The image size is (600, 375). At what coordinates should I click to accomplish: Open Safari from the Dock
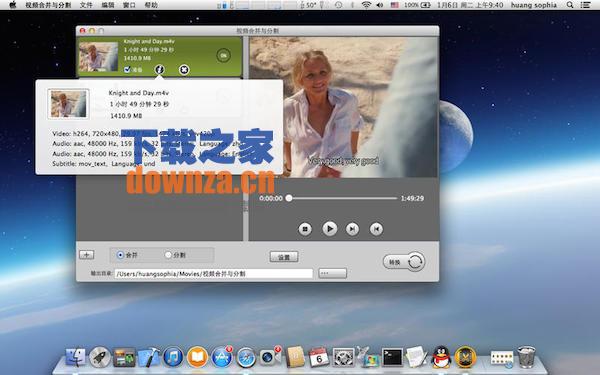[246, 357]
